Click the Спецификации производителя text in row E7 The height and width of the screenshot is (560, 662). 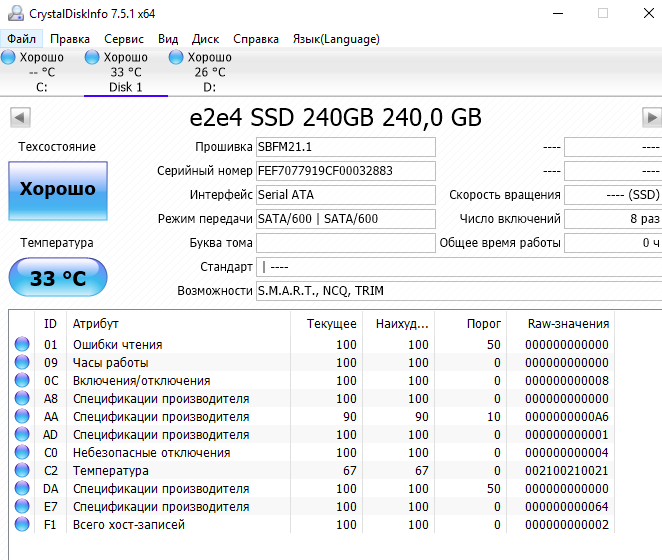[161, 506]
